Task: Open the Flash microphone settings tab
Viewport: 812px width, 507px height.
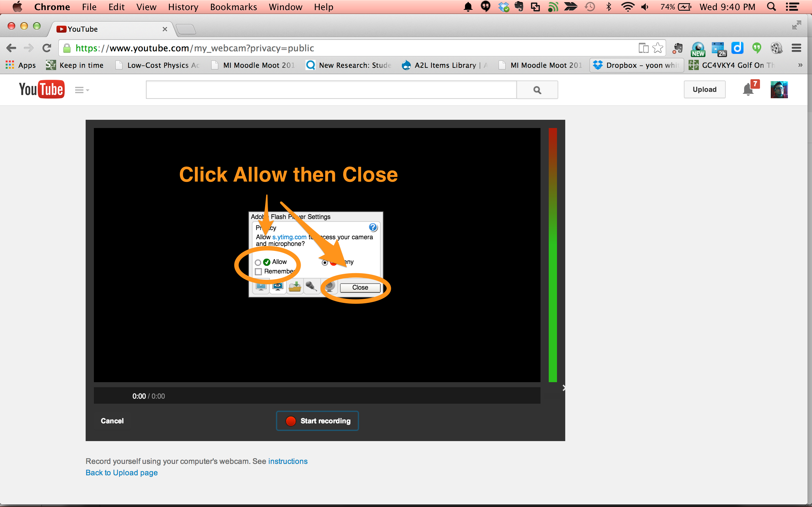Action: [311, 287]
